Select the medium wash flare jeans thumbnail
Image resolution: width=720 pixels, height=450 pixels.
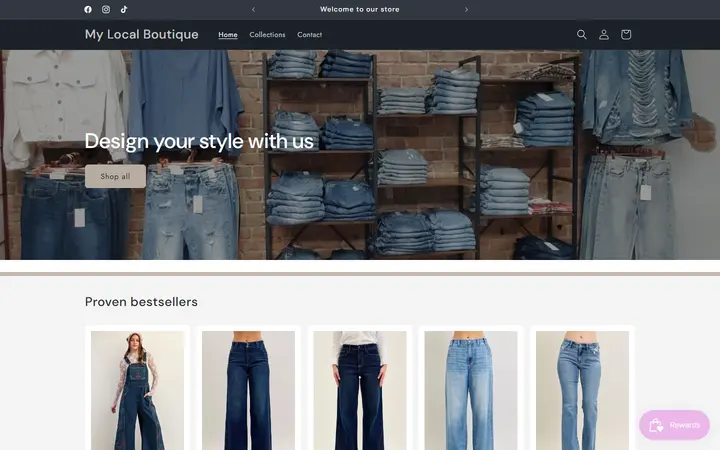[582, 390]
